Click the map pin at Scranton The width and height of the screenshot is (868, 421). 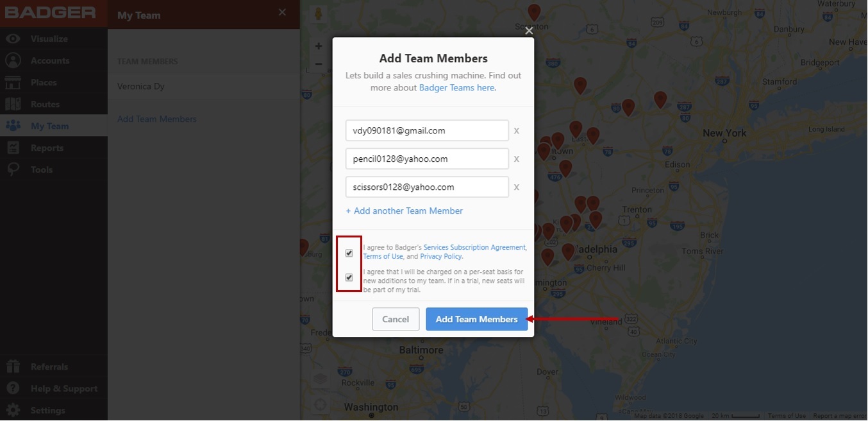click(534, 12)
